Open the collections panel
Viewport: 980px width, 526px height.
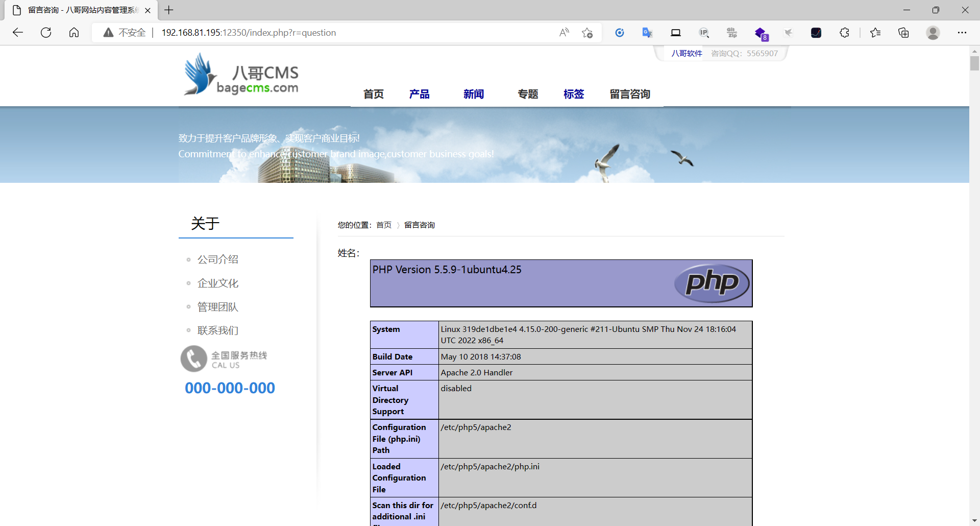[x=903, y=33]
